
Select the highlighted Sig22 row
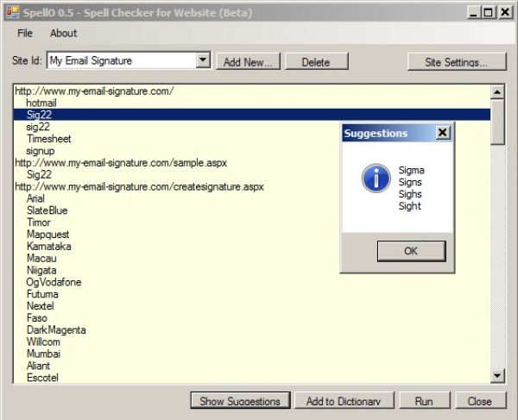(252, 115)
